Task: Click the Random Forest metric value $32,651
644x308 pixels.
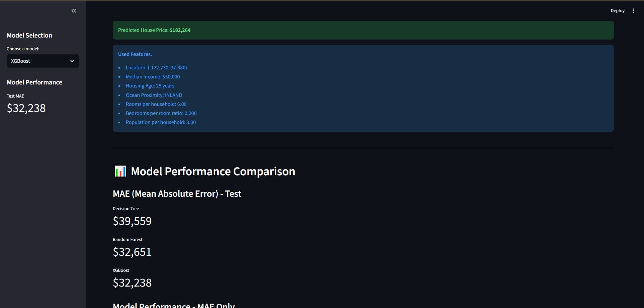Action: (132, 252)
